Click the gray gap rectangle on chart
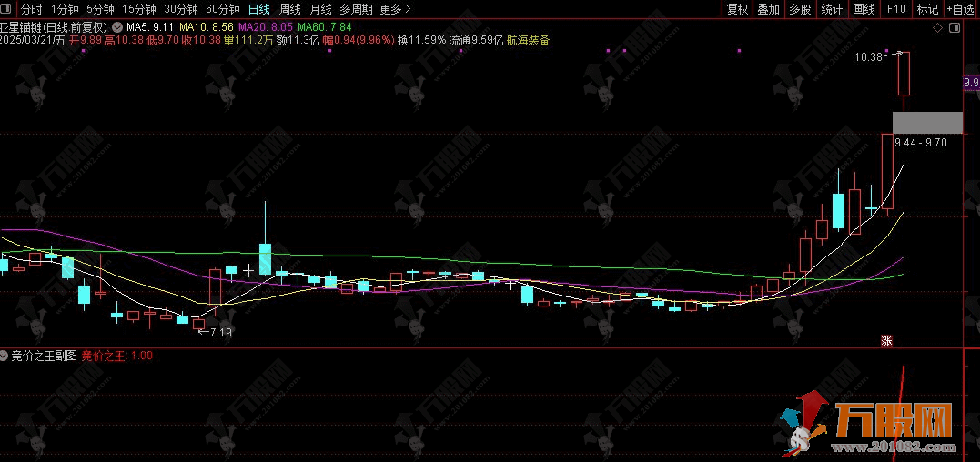 coord(927,123)
